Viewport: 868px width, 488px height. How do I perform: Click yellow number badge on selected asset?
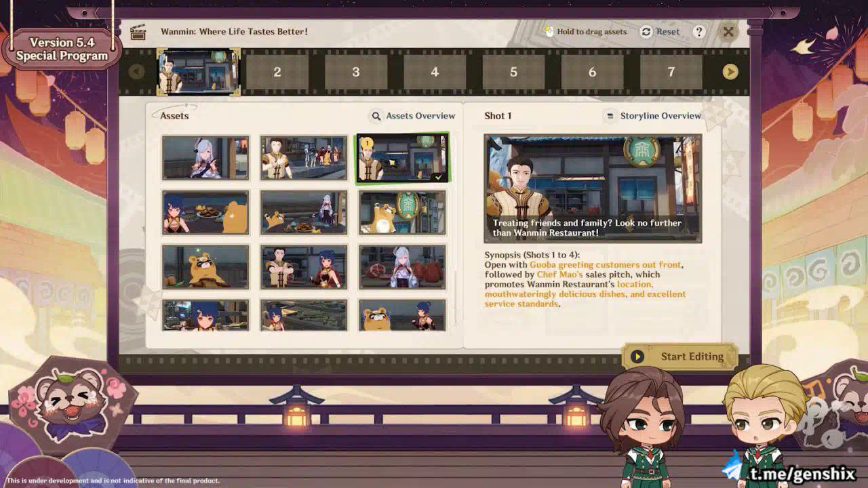[x=367, y=143]
